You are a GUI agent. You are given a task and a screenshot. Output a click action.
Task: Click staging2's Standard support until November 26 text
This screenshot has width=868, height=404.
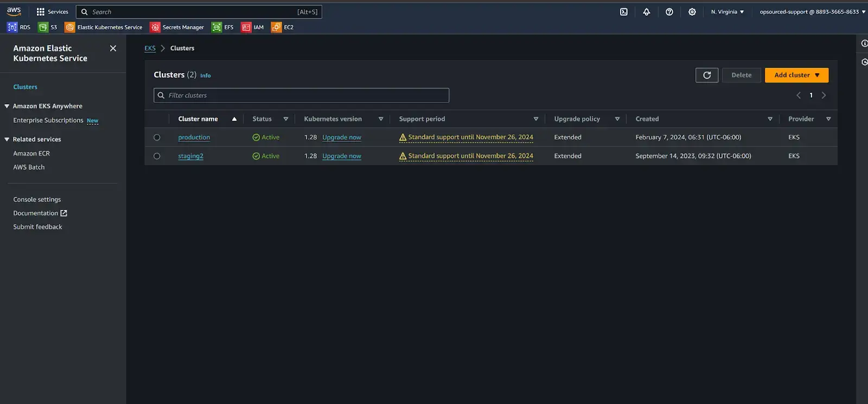click(470, 156)
